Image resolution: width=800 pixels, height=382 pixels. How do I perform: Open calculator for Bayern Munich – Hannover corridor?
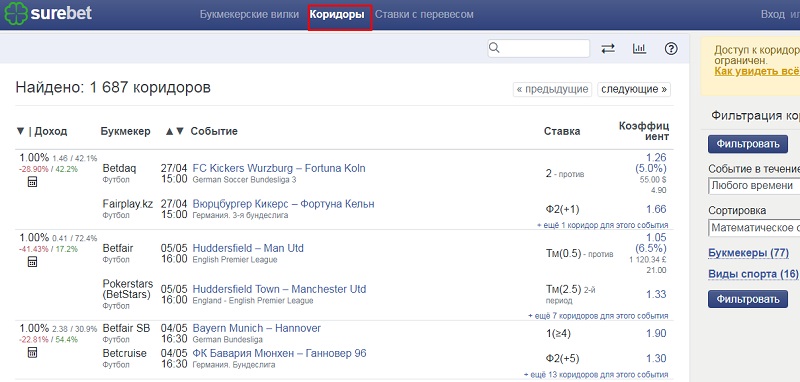tap(32, 352)
